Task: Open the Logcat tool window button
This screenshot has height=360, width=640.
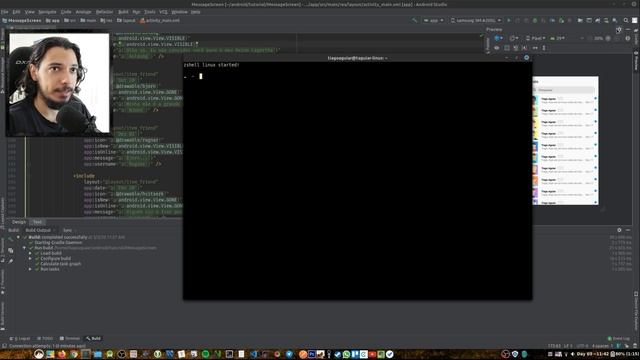Action: click(20, 338)
